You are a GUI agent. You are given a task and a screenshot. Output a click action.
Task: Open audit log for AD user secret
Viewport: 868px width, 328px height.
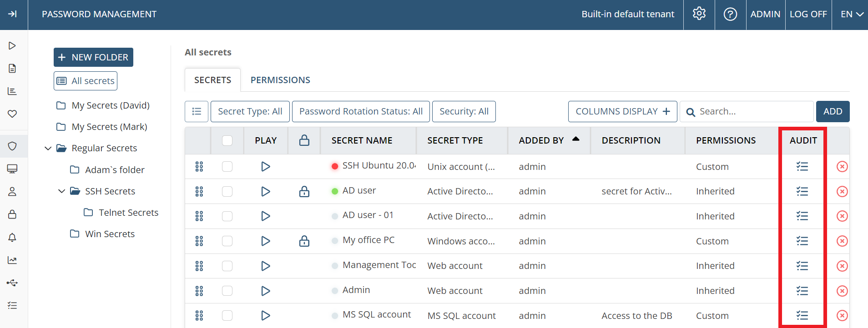click(x=802, y=191)
